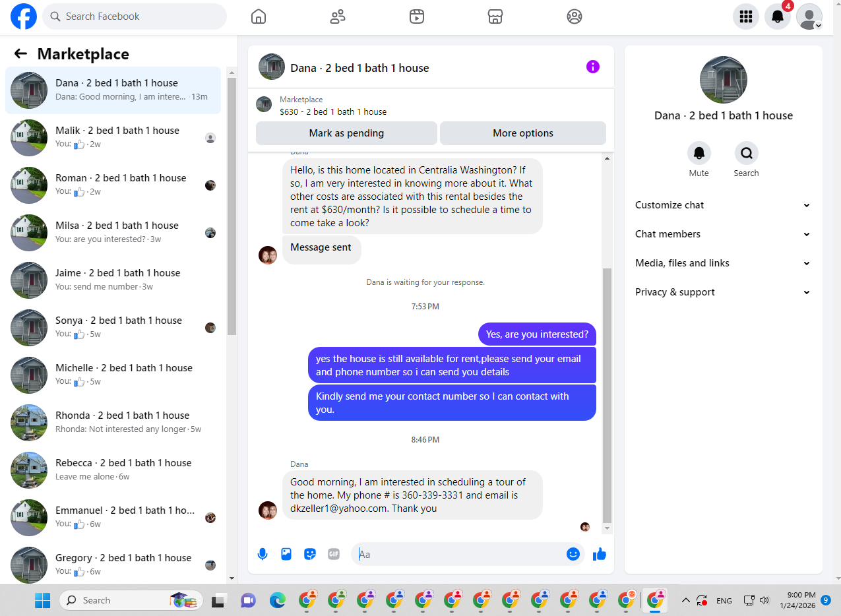This screenshot has height=616, width=841.
Task: Open conversation information purple icon
Action: pos(593,67)
